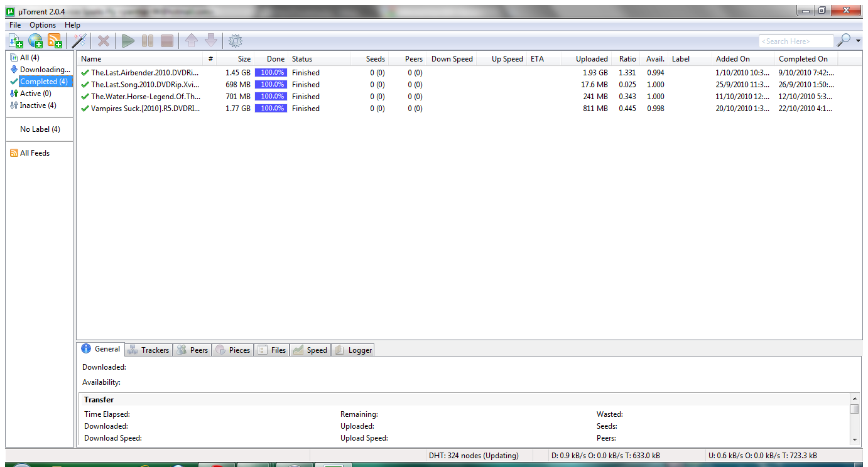868x467 pixels.
Task: Click the 1.93 GB uploaded value
Action: coord(595,73)
